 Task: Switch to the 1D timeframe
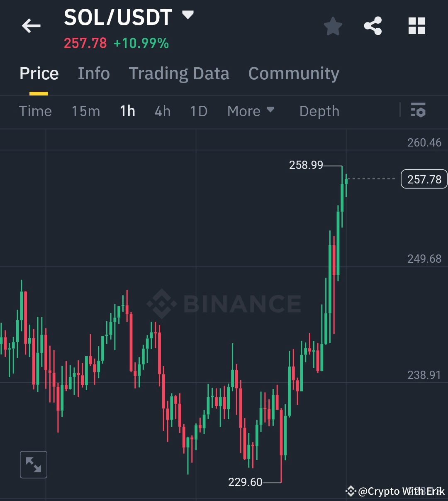(198, 111)
